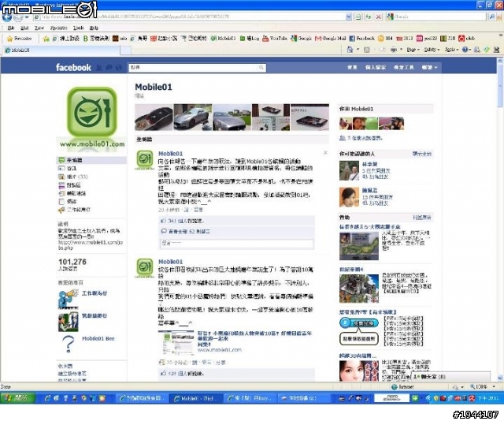Open the YouTube bookmark
This screenshot has width=504, height=421.
pos(275,39)
